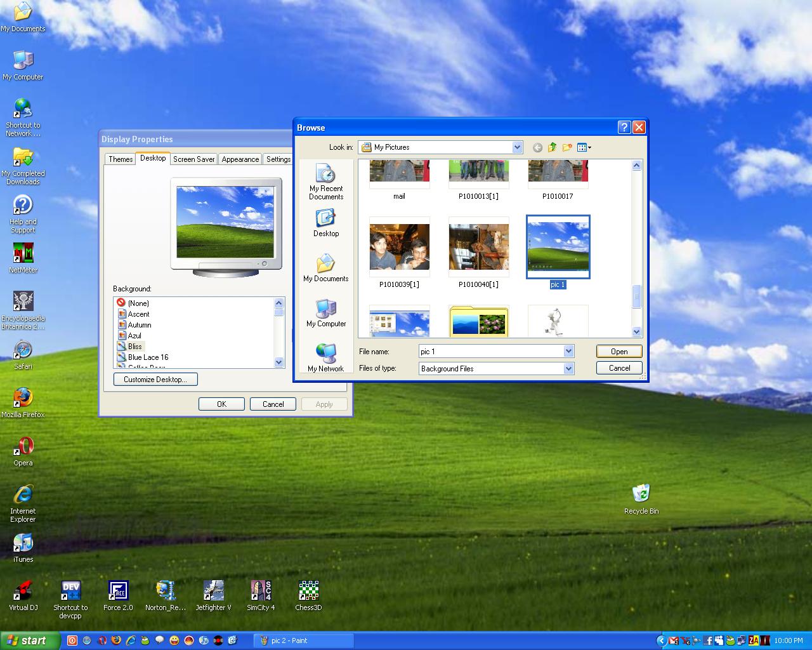Click OK in Display Properties
Viewport: 812px width, 650px height.
click(x=221, y=404)
